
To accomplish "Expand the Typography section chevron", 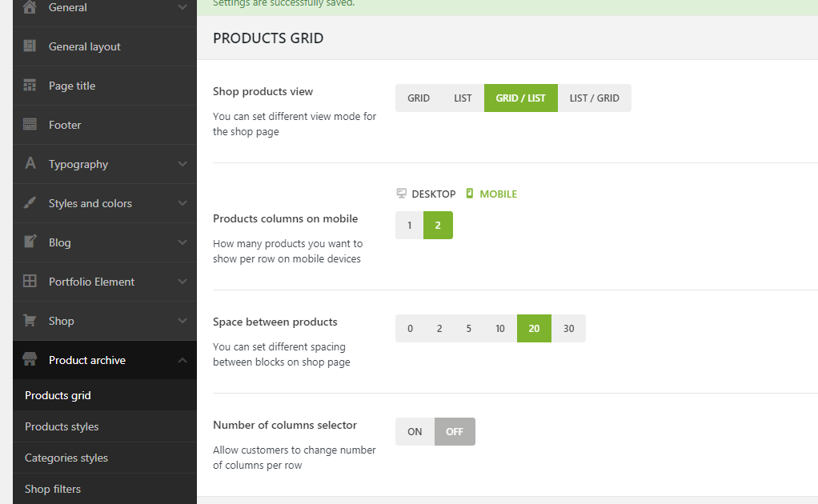I will click(x=182, y=164).
